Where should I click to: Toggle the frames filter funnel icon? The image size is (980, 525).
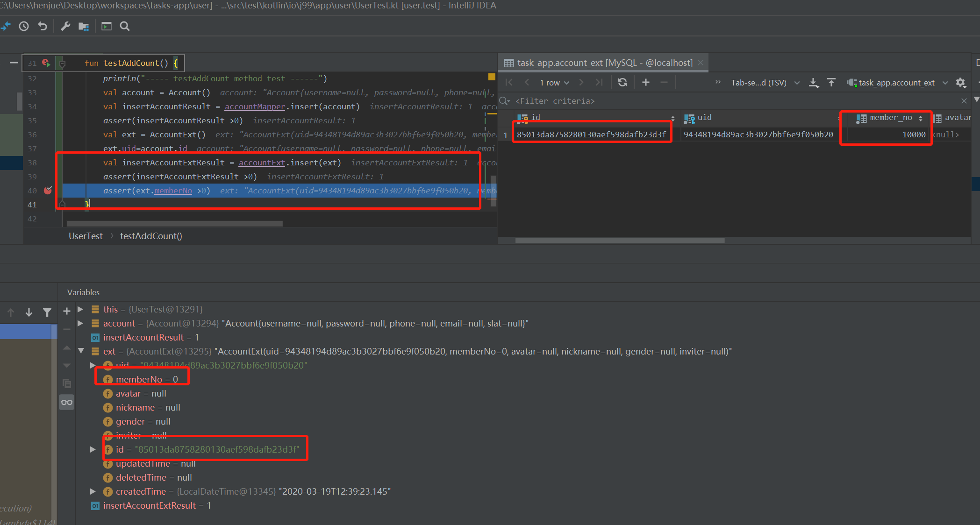click(47, 312)
